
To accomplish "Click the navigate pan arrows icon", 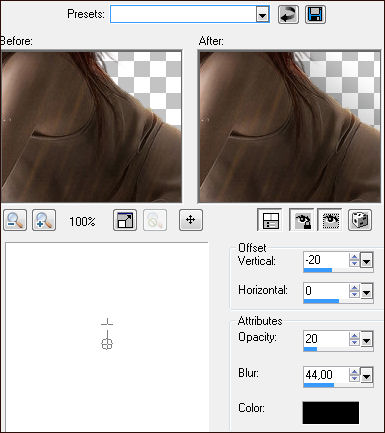I will pos(191,220).
